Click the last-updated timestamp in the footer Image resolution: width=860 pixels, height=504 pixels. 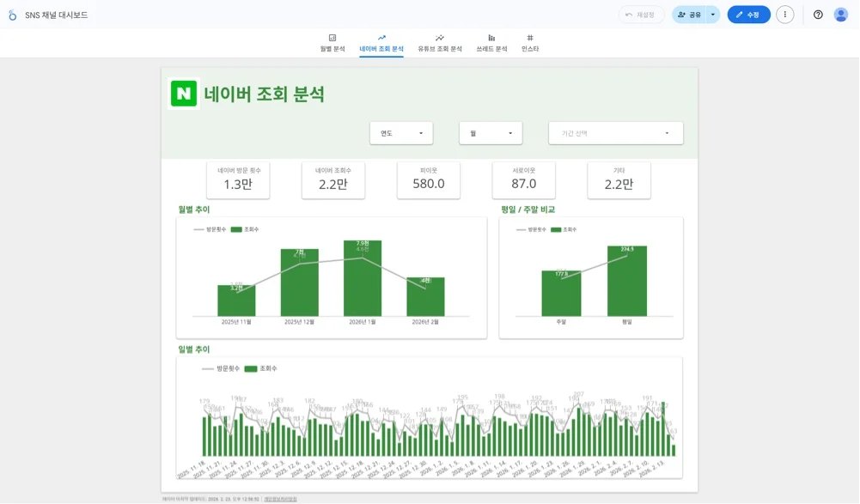(210, 499)
